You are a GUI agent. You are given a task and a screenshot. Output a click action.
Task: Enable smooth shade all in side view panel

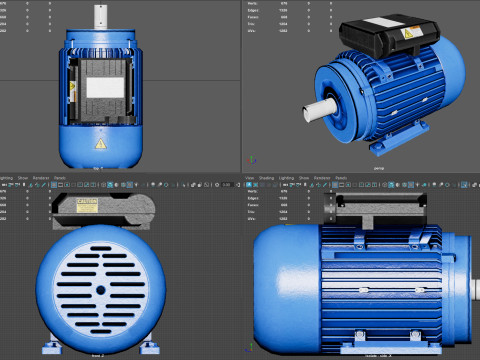(391, 184)
